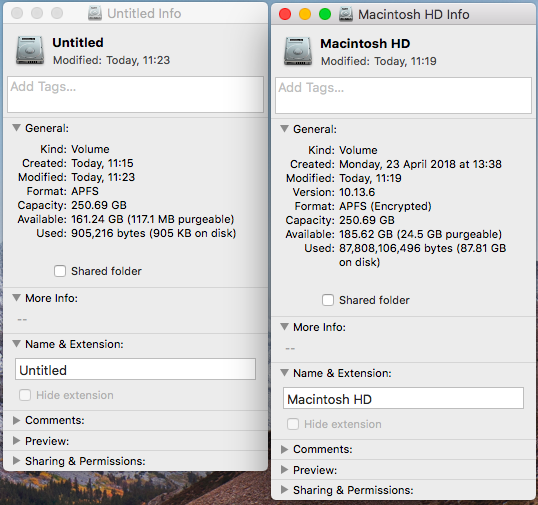Click Created value Today, 11:15
The image size is (538, 505).
(x=102, y=163)
